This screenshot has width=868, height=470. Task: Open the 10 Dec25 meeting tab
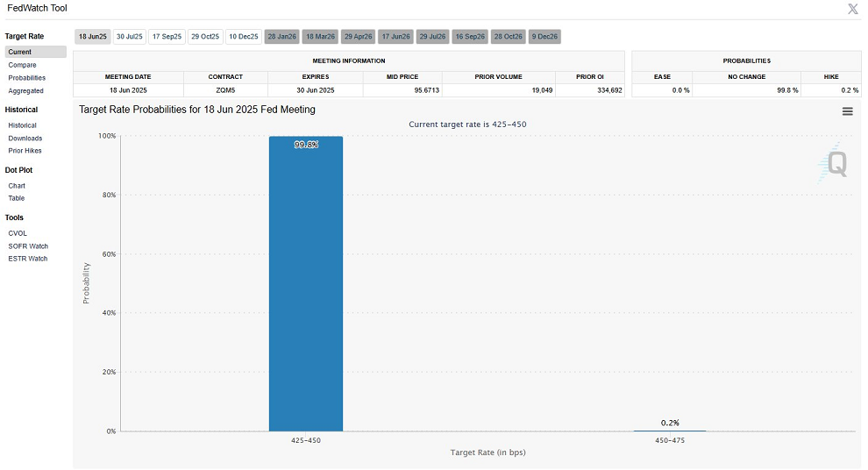244,37
